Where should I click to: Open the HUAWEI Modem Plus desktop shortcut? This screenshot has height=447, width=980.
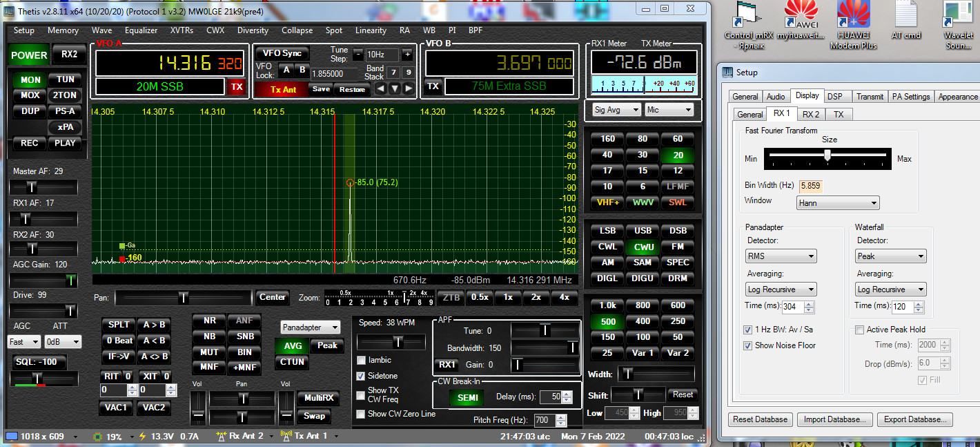(x=854, y=24)
